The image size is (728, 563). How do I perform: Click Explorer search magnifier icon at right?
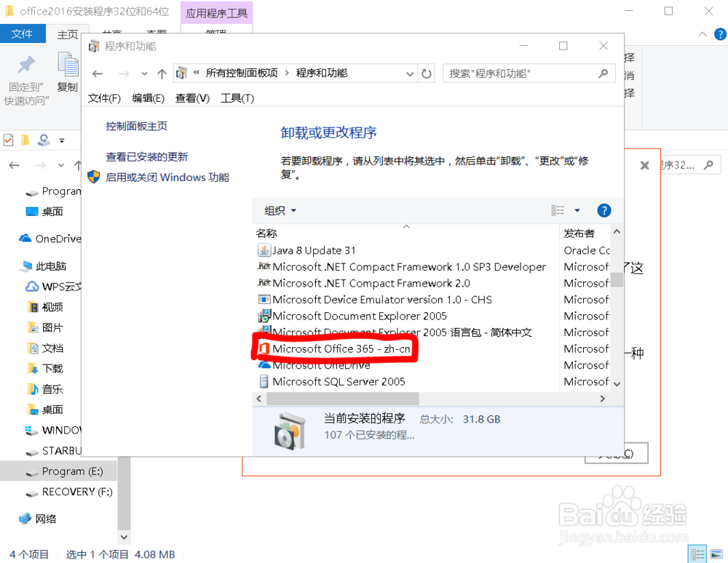pyautogui.click(x=708, y=165)
